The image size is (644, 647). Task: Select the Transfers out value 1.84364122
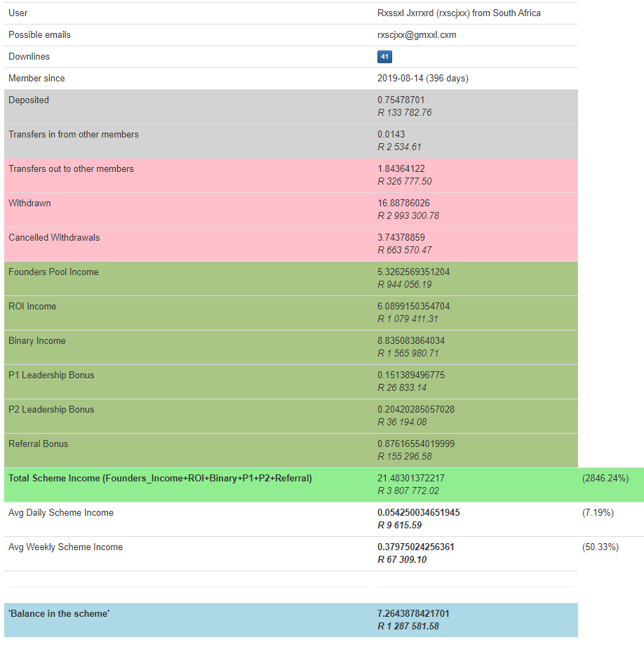401,169
